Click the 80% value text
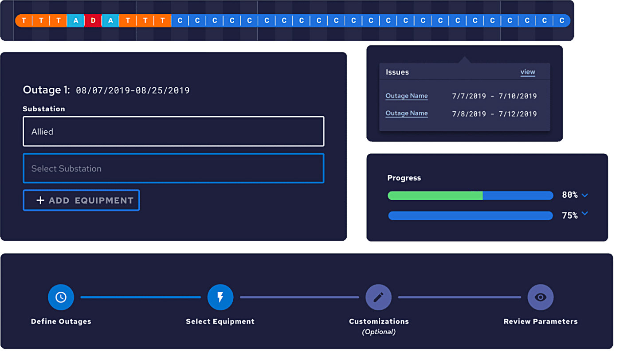624x364 pixels. coord(570,195)
